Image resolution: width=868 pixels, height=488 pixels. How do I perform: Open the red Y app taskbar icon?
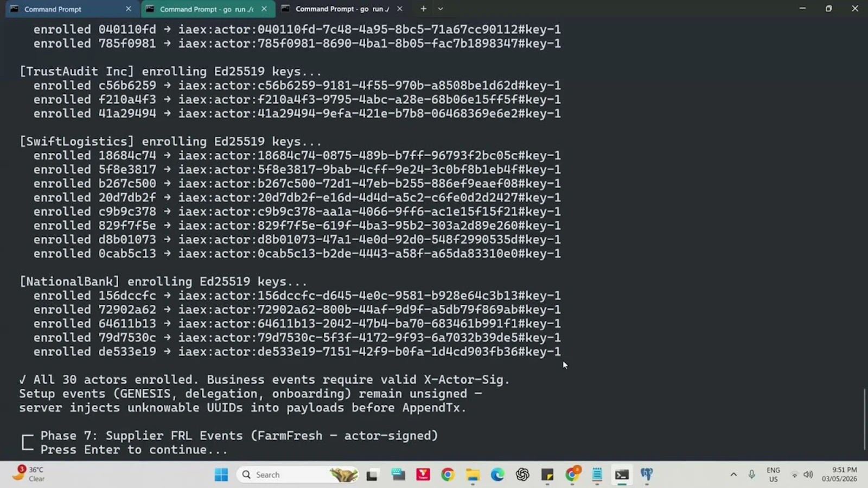[x=423, y=475]
